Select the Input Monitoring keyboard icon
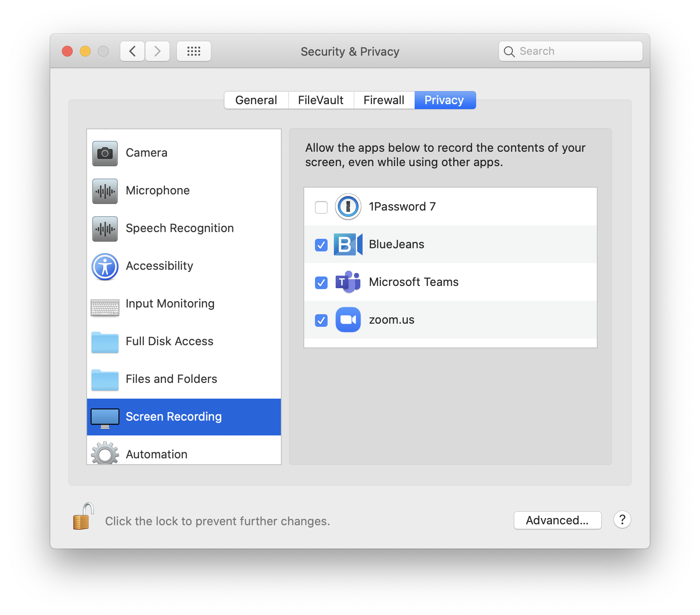700x615 pixels. pos(105,304)
